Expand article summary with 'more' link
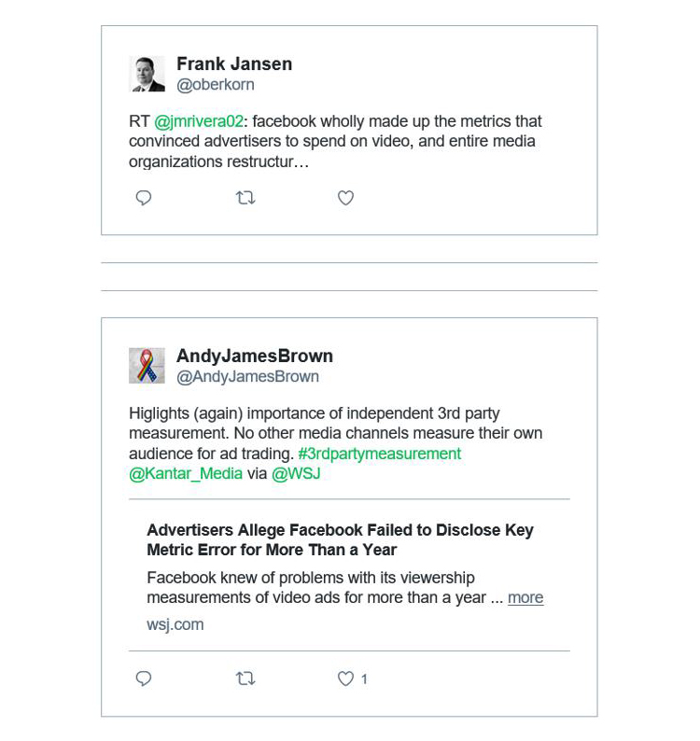 point(525,597)
